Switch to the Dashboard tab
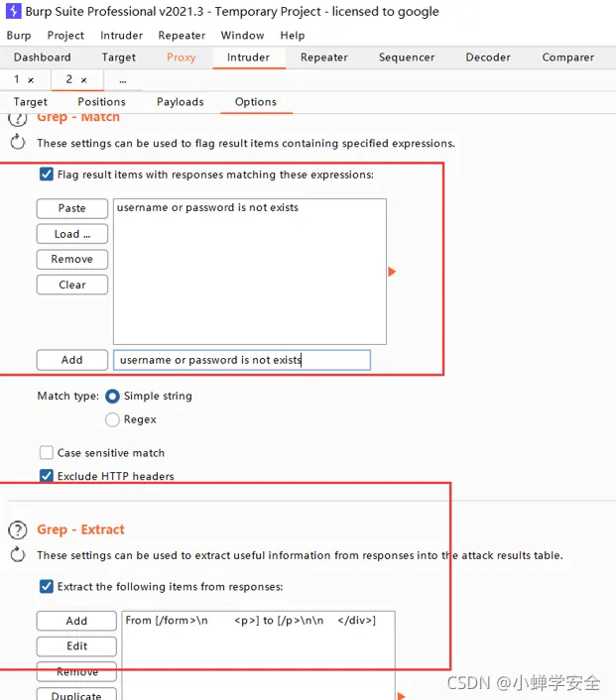This screenshot has width=616, height=700. click(43, 58)
